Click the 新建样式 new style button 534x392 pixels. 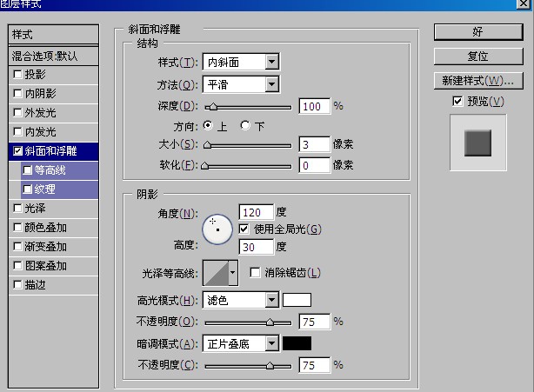pos(478,81)
